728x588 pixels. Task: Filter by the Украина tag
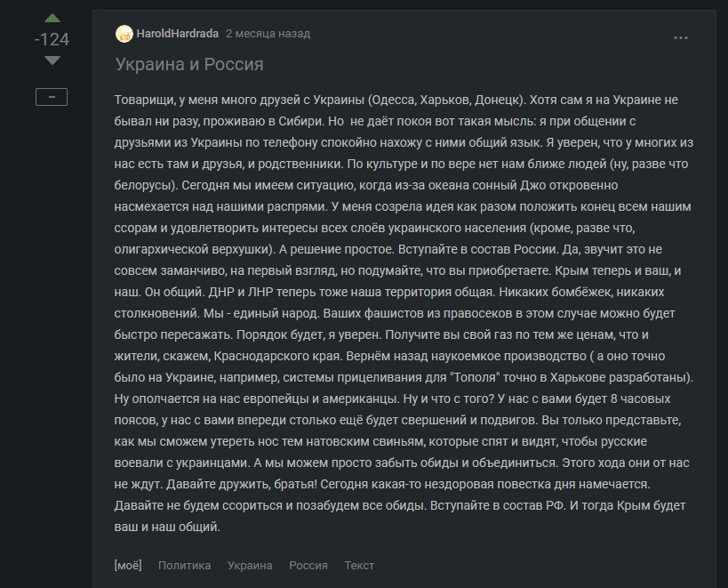pos(250,565)
